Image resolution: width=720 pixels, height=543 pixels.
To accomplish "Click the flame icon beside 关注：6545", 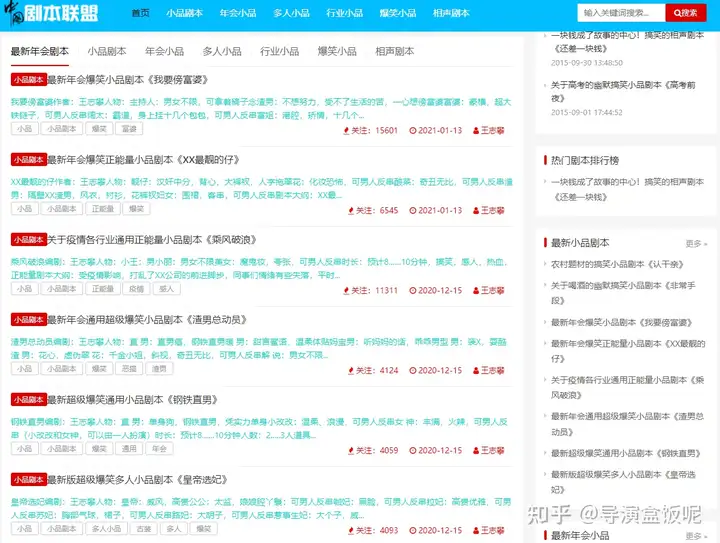I will click(351, 211).
